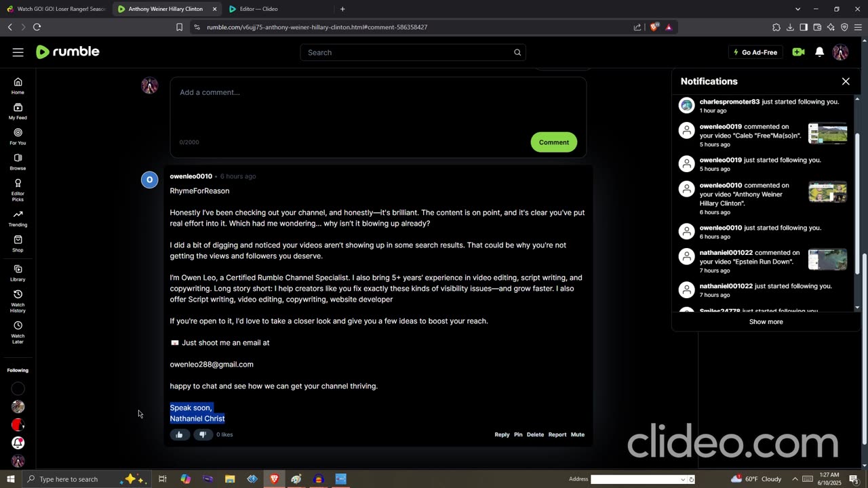This screenshot has height=488, width=868.
Task: Open File Explorer from taskbar
Action: click(x=230, y=479)
